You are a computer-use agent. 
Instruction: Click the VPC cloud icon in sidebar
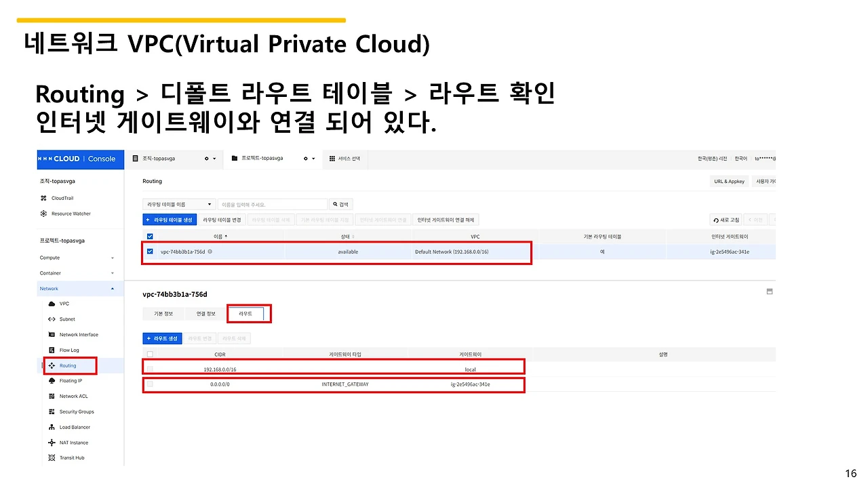point(52,304)
